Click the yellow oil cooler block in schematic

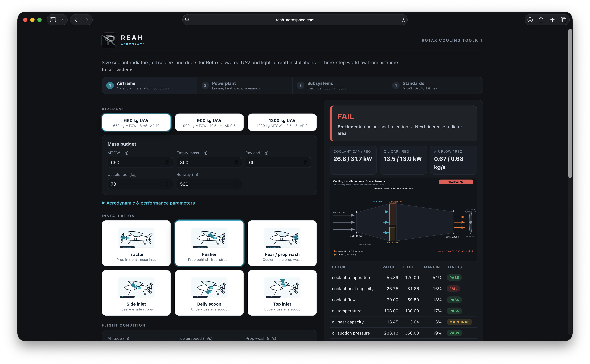[x=392, y=234]
